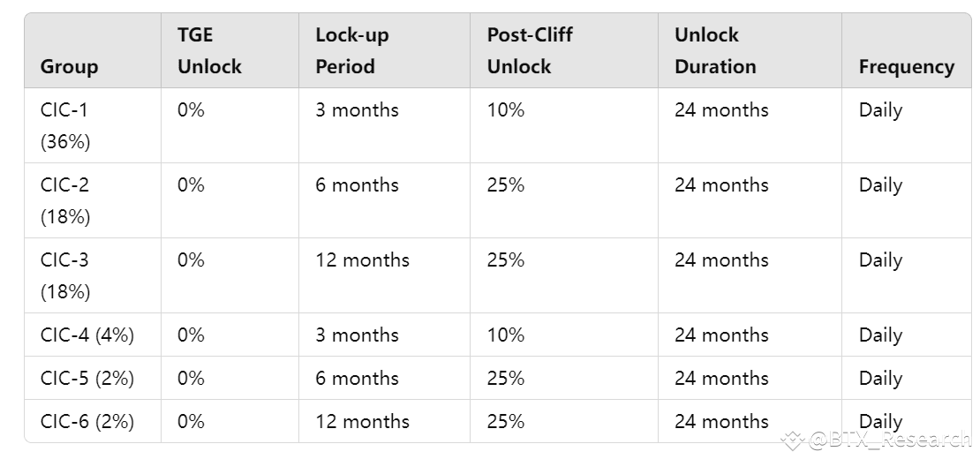980x459 pixels.
Task: Click the BTX_Research watermark logo icon
Action: (794, 439)
